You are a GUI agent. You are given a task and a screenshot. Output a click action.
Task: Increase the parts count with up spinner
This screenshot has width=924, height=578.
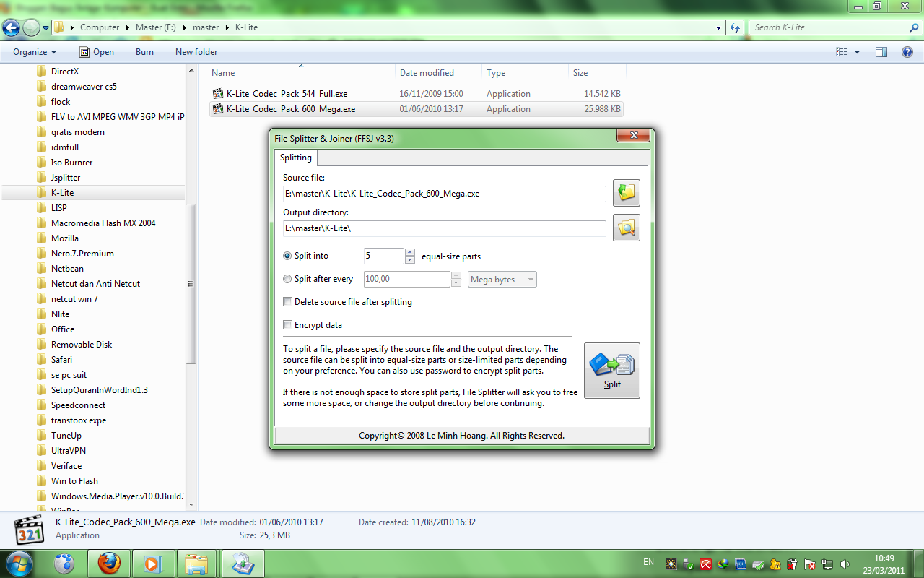tap(410, 252)
